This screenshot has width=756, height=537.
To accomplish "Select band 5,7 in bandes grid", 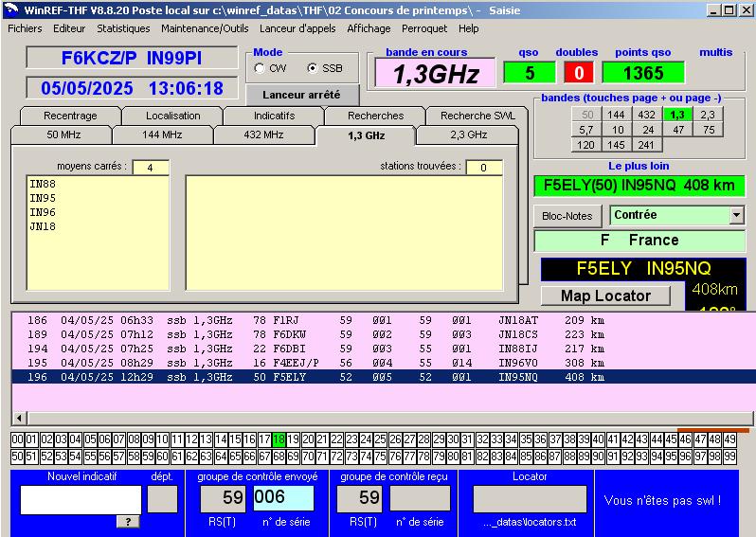I will (x=585, y=130).
